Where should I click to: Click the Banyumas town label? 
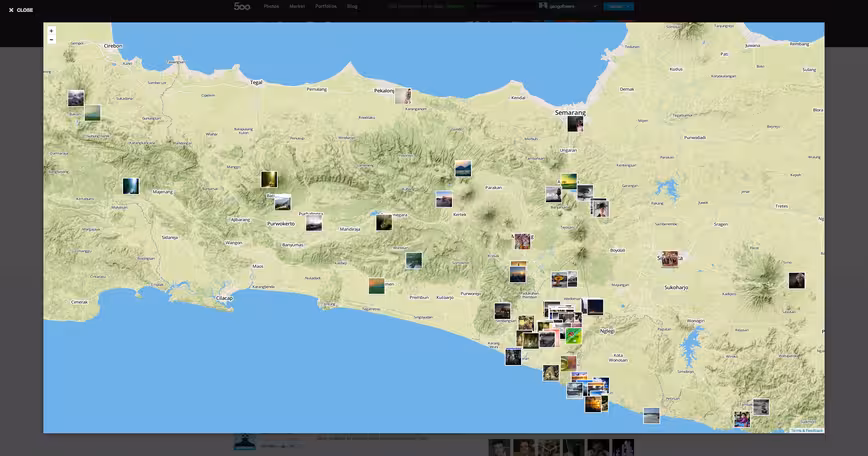[292, 245]
